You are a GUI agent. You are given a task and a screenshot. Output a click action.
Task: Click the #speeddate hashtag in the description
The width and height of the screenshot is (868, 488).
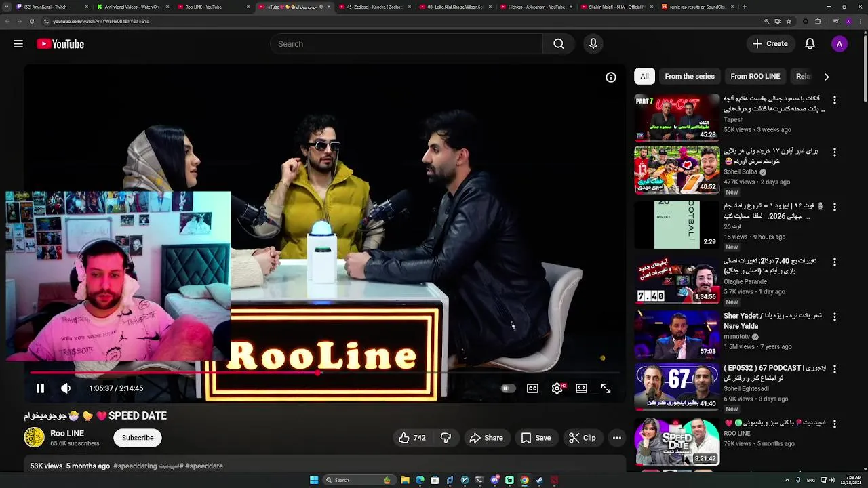click(x=204, y=466)
